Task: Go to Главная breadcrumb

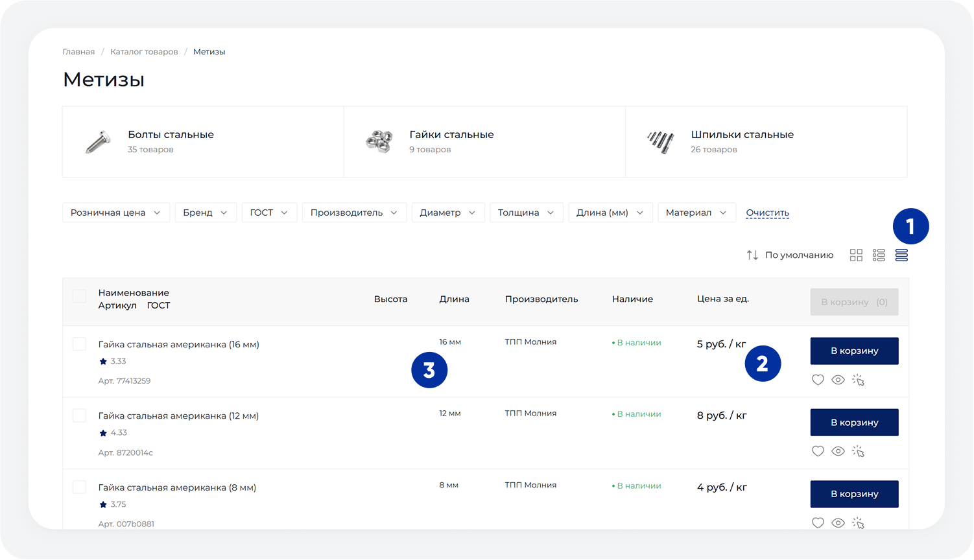Action: pyautogui.click(x=78, y=52)
